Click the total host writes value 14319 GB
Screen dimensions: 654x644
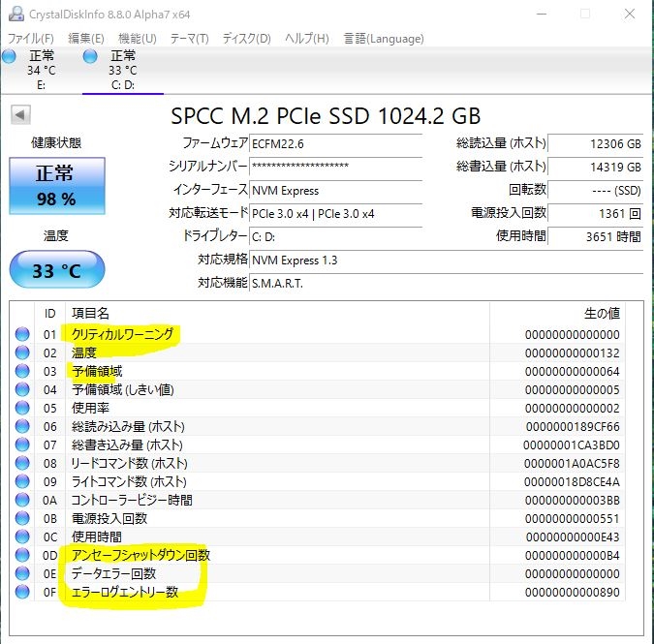[x=595, y=167]
